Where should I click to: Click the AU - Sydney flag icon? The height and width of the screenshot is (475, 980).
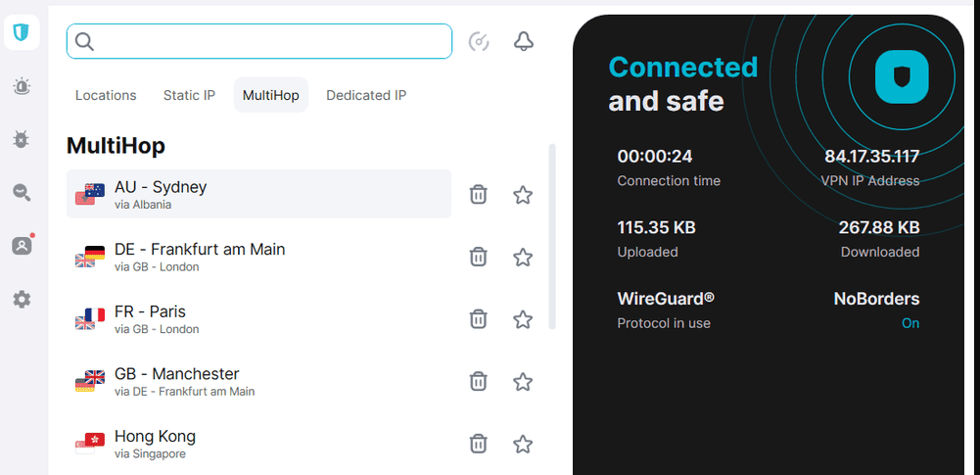(90, 194)
